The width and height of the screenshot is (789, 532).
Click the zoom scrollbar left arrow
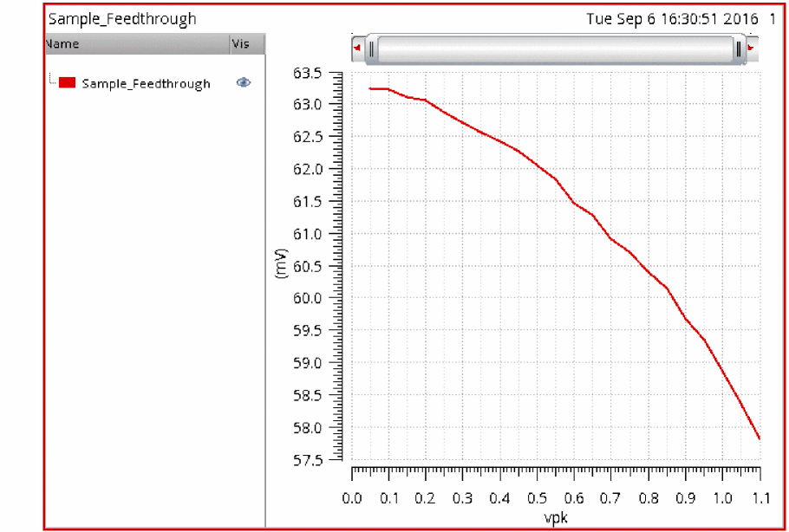[x=358, y=49]
